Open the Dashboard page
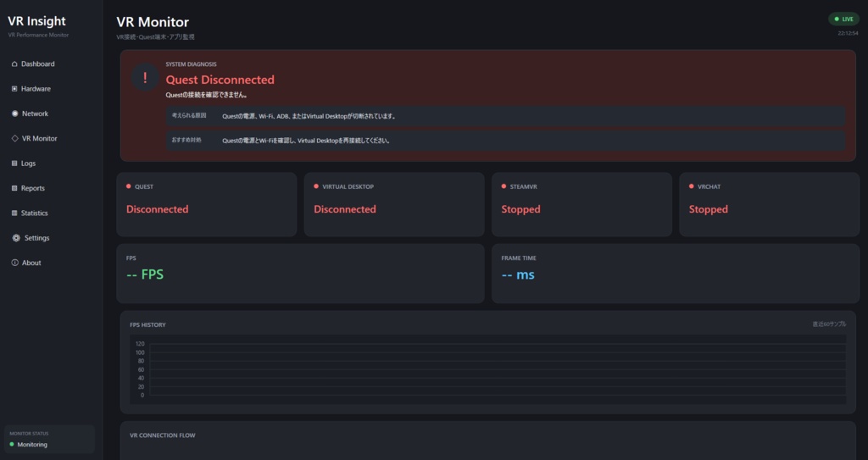 click(37, 64)
